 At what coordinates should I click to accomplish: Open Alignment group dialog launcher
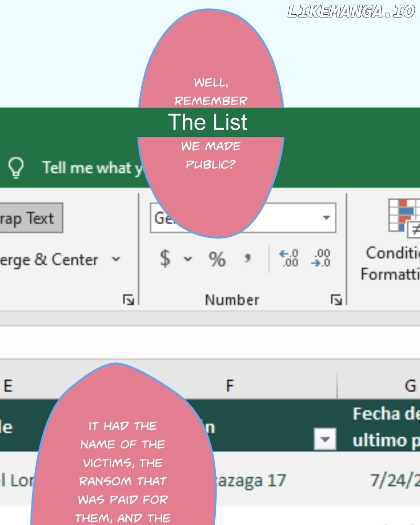coord(128,300)
